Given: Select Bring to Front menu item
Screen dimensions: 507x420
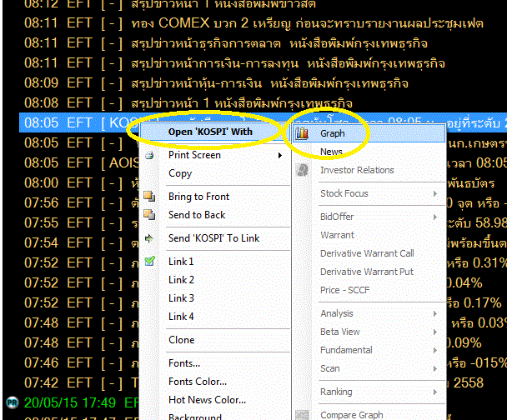Looking at the screenshot, I should 198,197.
